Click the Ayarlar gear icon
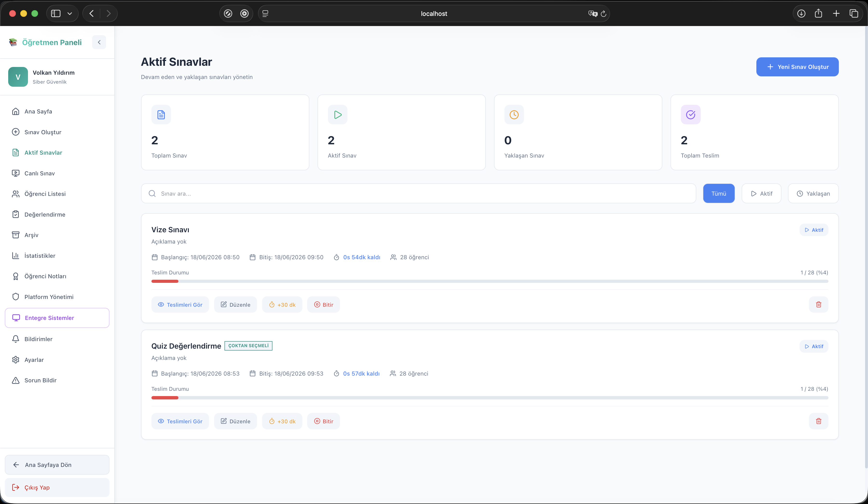This screenshot has width=868, height=504. [15, 360]
